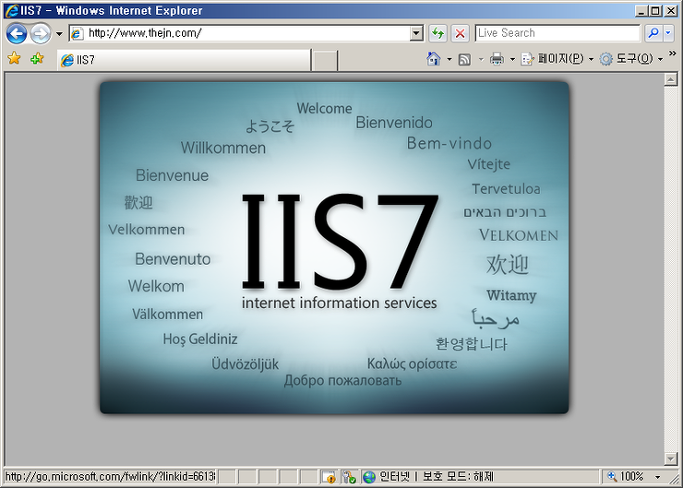
Task: Click the Forward navigation arrow
Action: [x=41, y=33]
